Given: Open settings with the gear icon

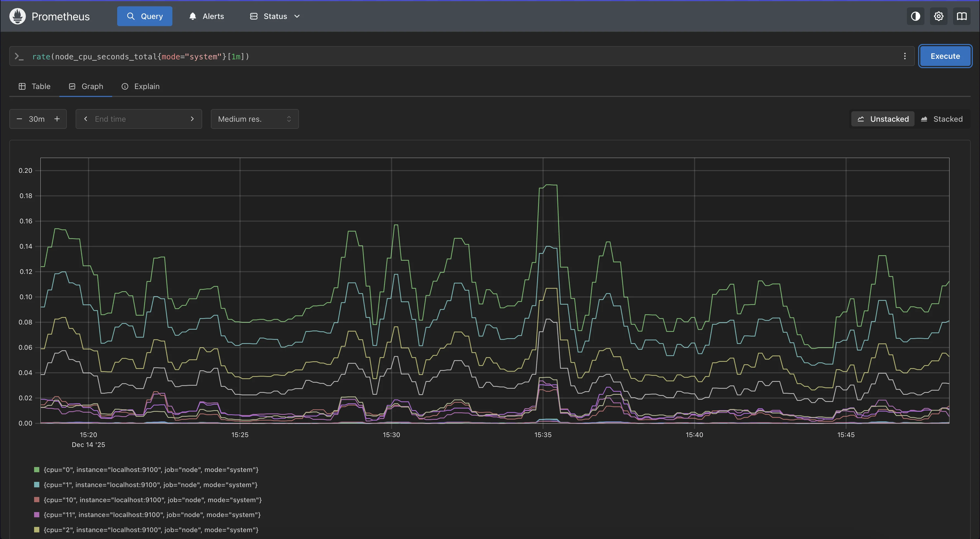Looking at the screenshot, I should tap(938, 16).
